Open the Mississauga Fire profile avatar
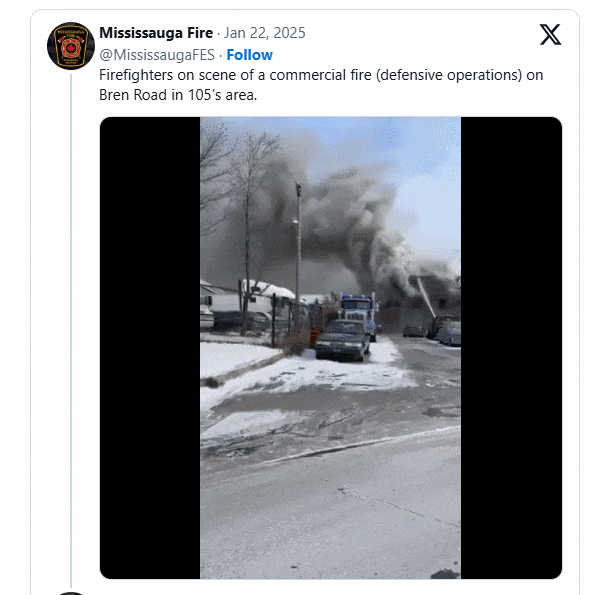The image size is (609, 595). (x=71, y=46)
